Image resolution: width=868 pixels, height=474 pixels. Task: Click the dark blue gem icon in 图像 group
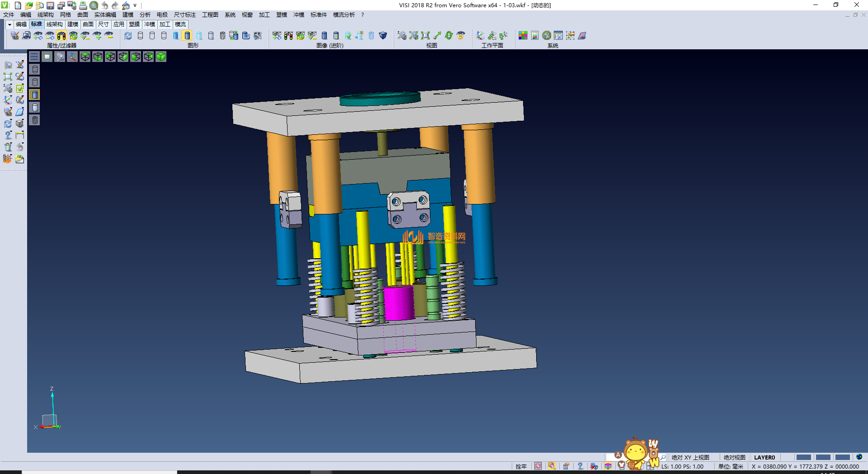click(x=383, y=36)
